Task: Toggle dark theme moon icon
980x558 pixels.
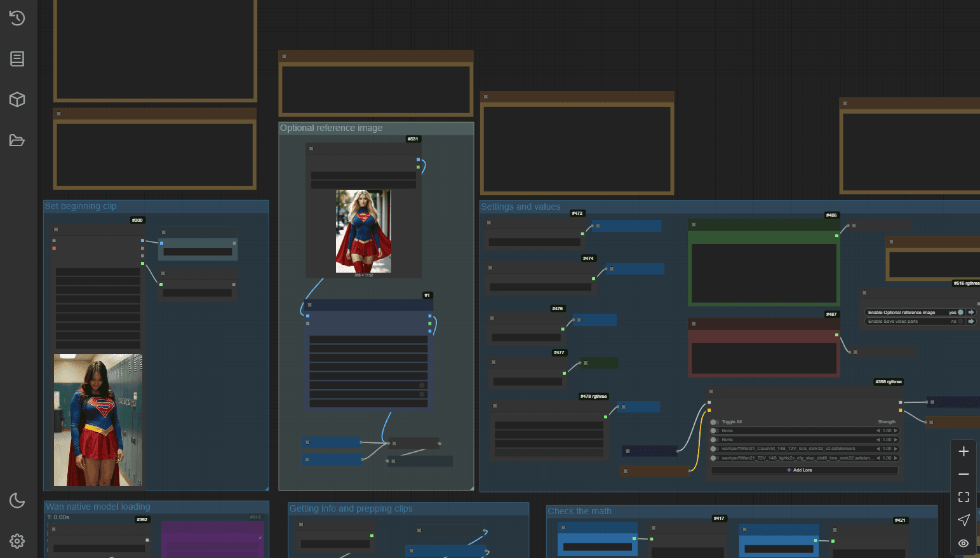Action: pos(17,500)
